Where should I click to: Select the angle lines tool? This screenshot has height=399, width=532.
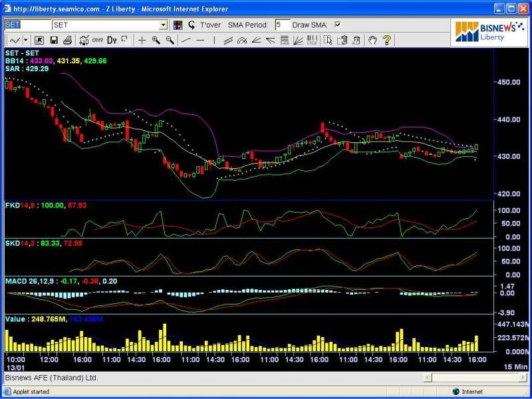[x=256, y=41]
